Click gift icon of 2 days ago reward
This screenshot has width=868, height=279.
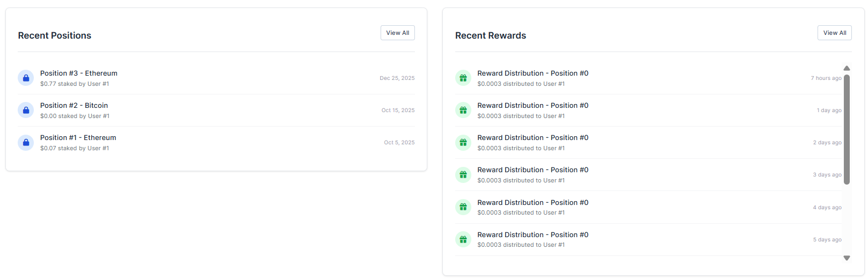tap(463, 143)
